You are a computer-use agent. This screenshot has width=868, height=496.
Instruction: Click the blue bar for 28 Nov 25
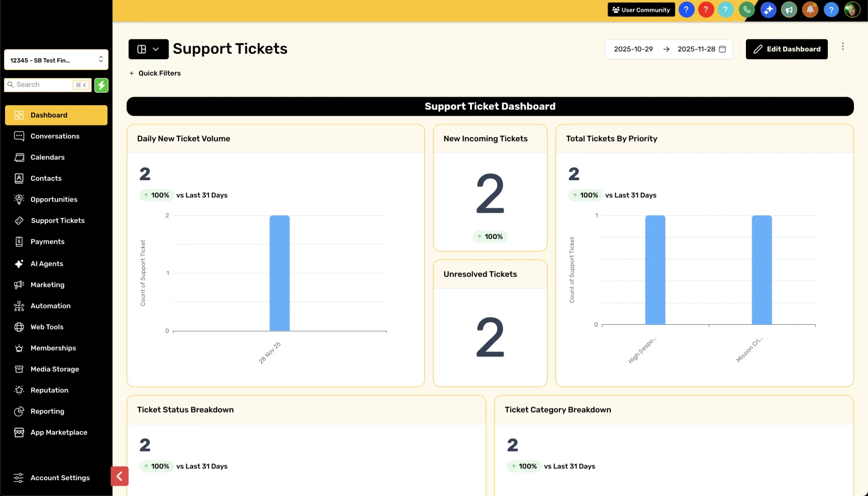point(279,273)
